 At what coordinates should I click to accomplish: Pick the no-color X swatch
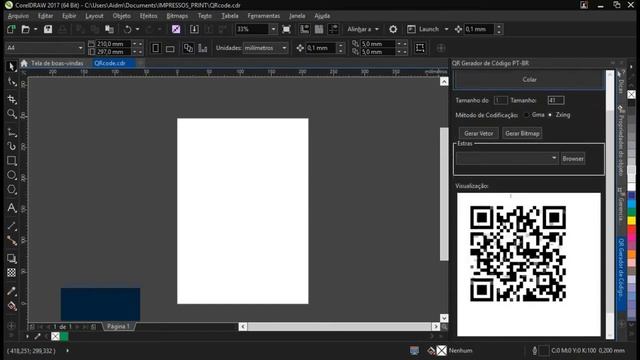[631, 95]
